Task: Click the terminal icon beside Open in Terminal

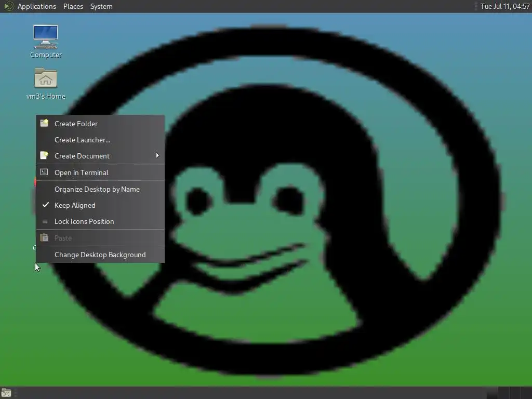Action: coord(44,172)
